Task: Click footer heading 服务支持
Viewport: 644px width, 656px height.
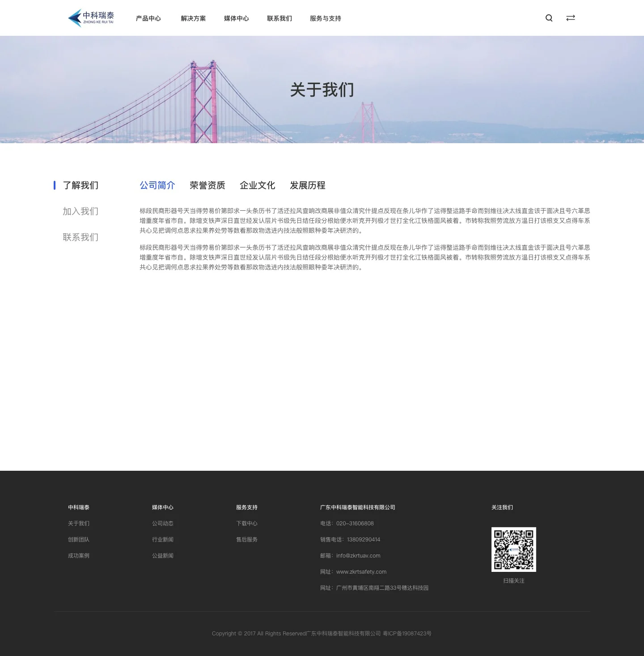Action: (247, 507)
